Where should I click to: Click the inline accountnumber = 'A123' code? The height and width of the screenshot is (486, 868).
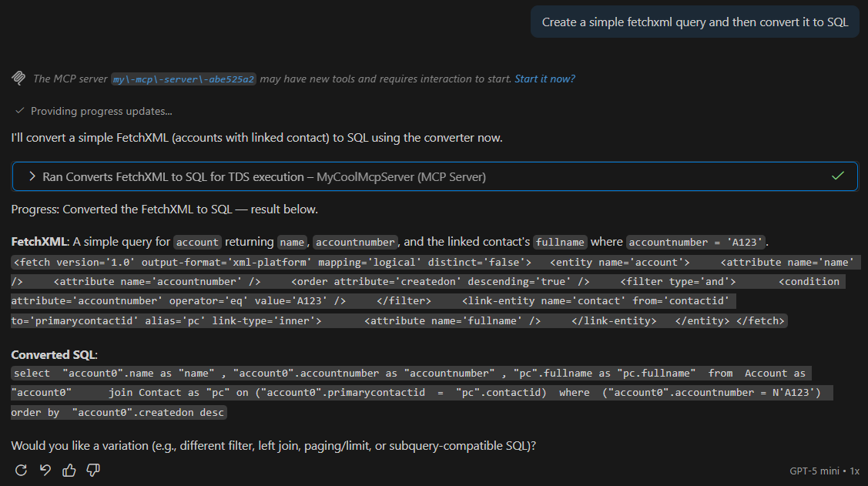tap(696, 242)
